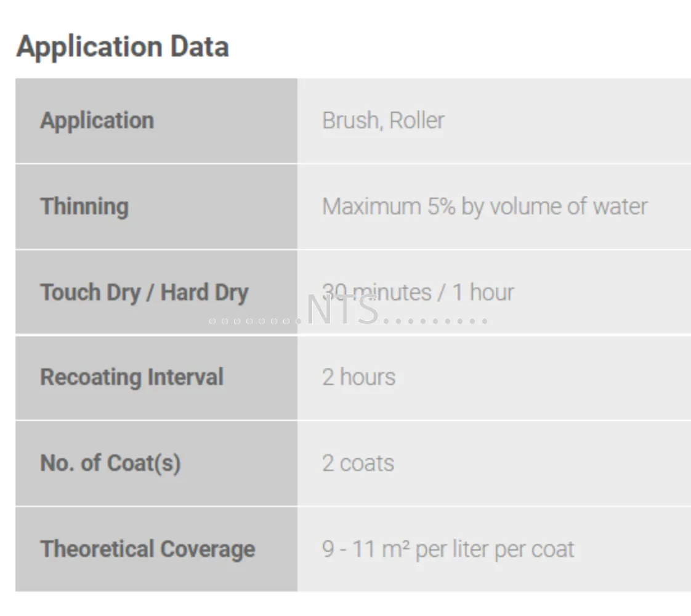Select the Recoating Interval label
Viewport: 691px width, 616px height.
(x=132, y=377)
